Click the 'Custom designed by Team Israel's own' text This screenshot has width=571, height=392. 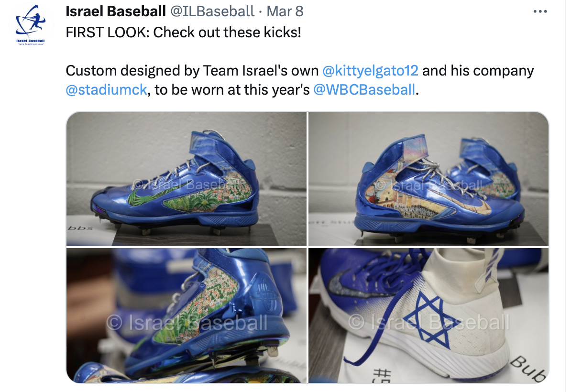[x=192, y=71]
